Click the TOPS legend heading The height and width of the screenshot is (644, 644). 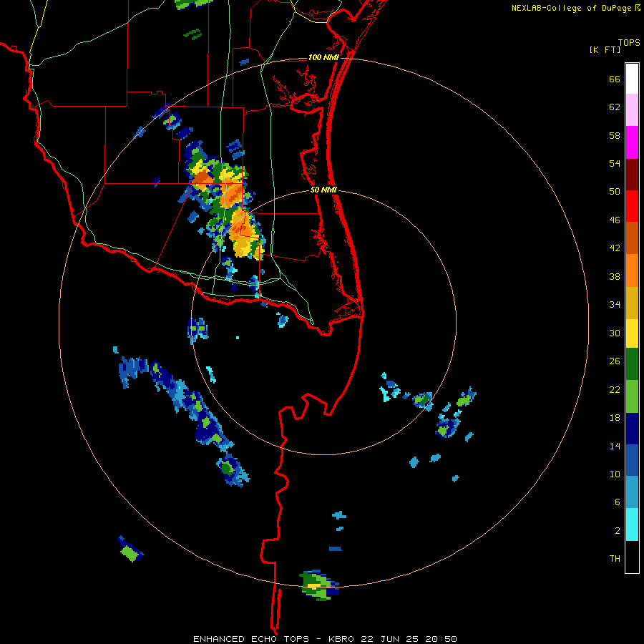tap(629, 42)
